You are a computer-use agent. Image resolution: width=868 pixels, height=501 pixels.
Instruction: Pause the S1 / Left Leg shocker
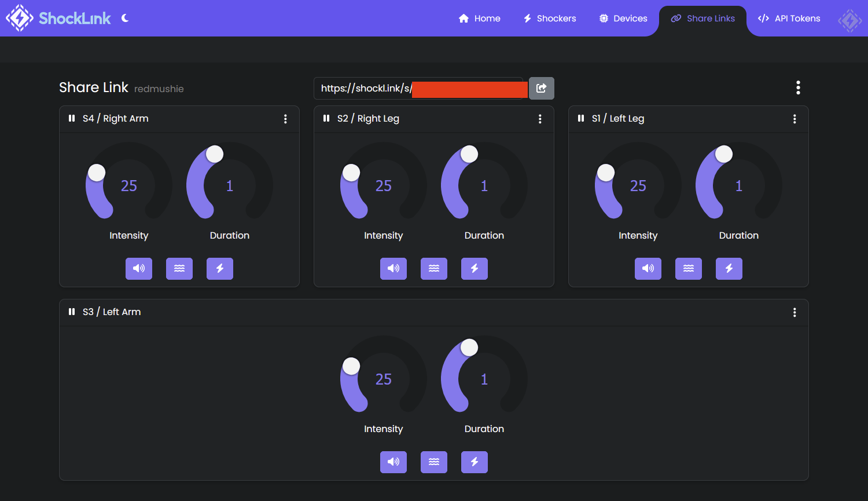click(x=580, y=118)
